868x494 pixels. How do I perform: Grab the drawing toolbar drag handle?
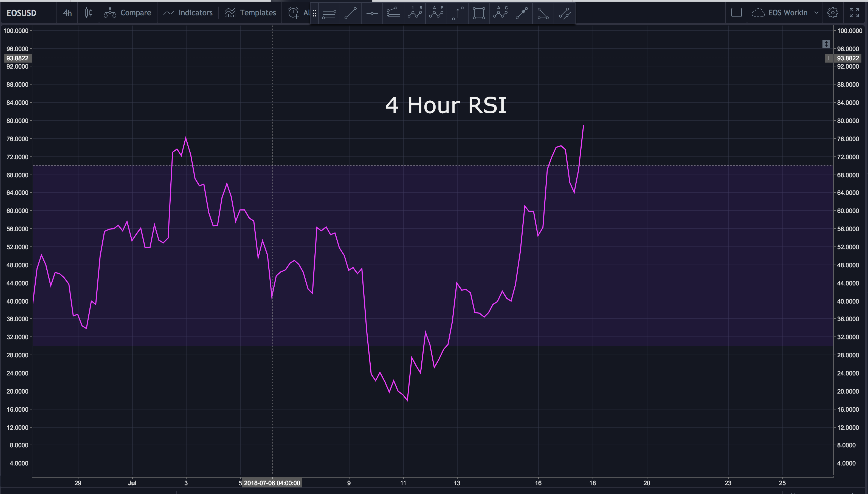click(314, 13)
